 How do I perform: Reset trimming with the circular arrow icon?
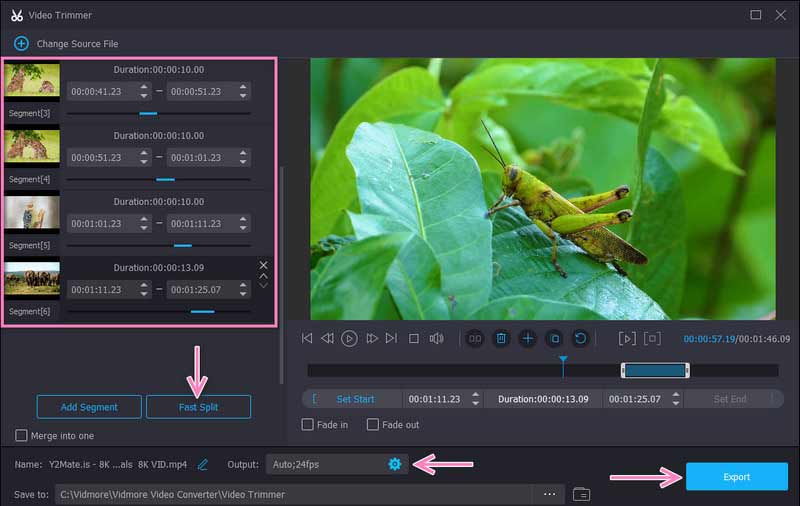(580, 339)
